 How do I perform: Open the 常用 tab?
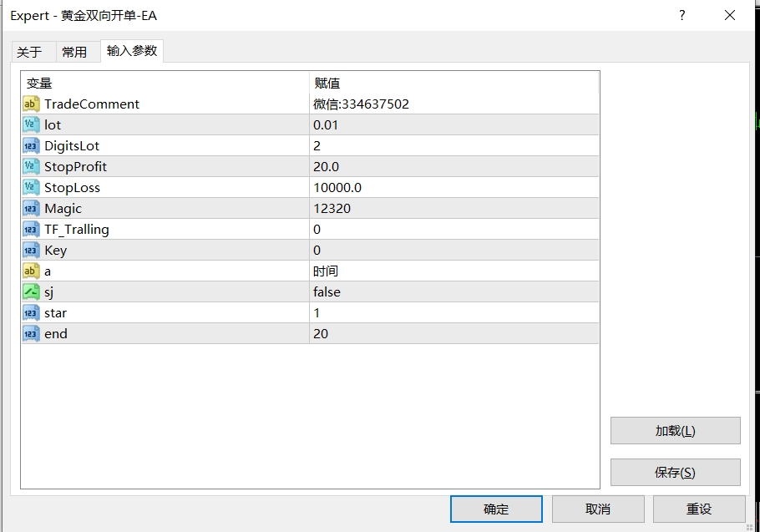coord(76,51)
